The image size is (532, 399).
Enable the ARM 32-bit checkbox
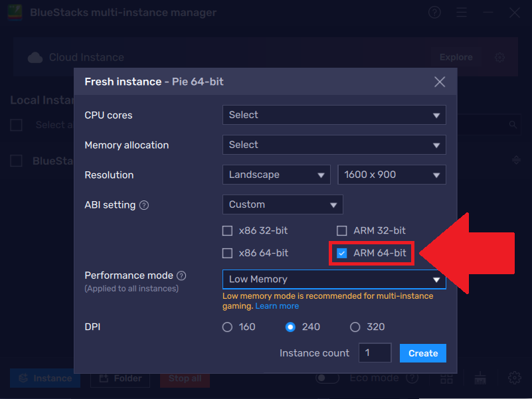[341, 231]
